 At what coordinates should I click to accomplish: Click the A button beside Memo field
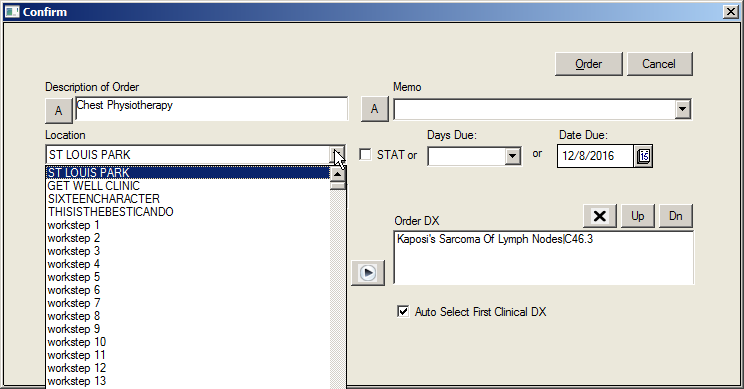[x=374, y=109]
